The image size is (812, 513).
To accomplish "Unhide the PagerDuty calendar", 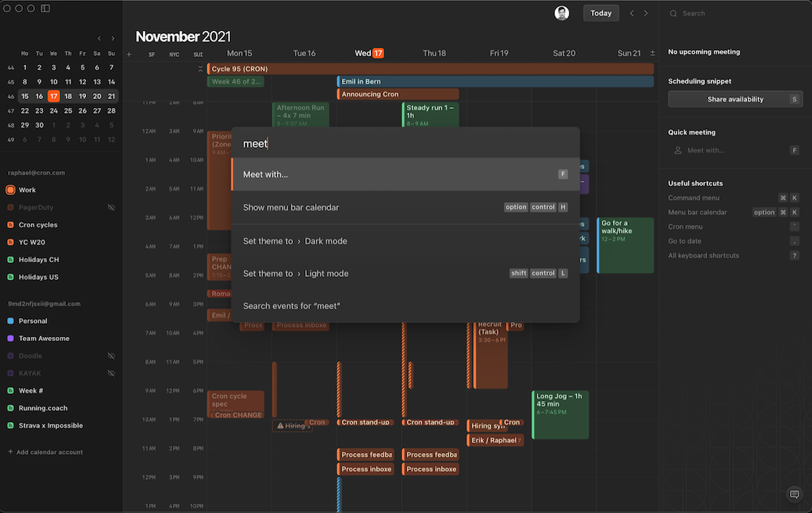I will (x=111, y=207).
